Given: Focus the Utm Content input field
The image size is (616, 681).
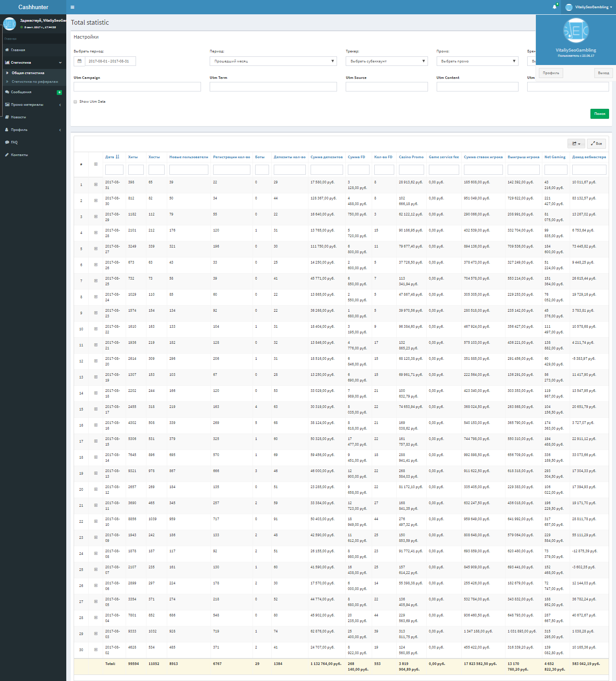Looking at the screenshot, I should (477, 87).
